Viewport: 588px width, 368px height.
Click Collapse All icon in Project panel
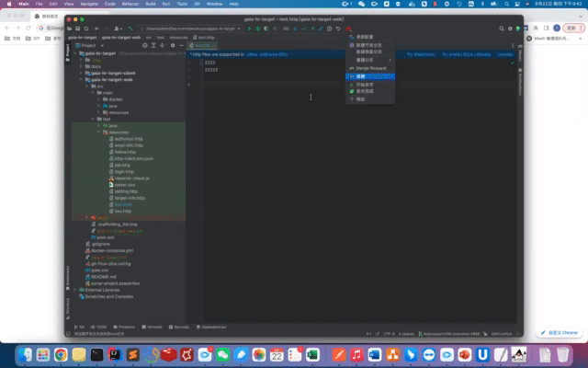click(x=162, y=45)
